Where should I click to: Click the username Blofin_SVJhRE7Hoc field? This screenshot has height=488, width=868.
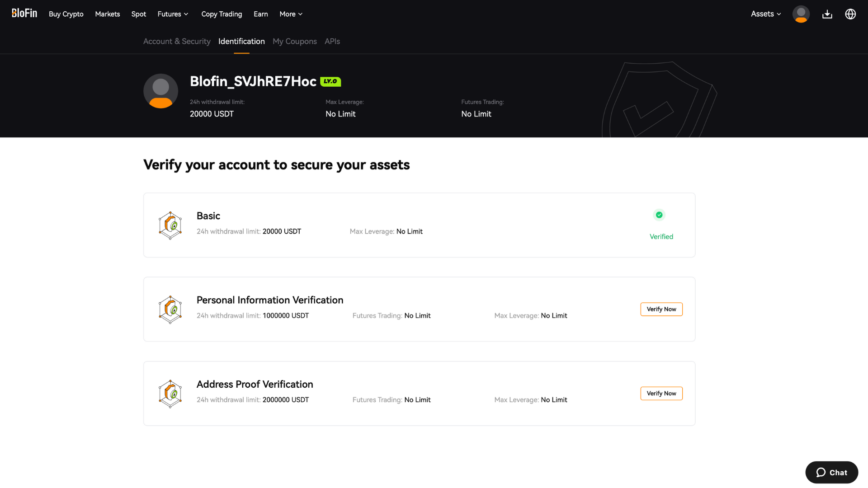point(253,81)
